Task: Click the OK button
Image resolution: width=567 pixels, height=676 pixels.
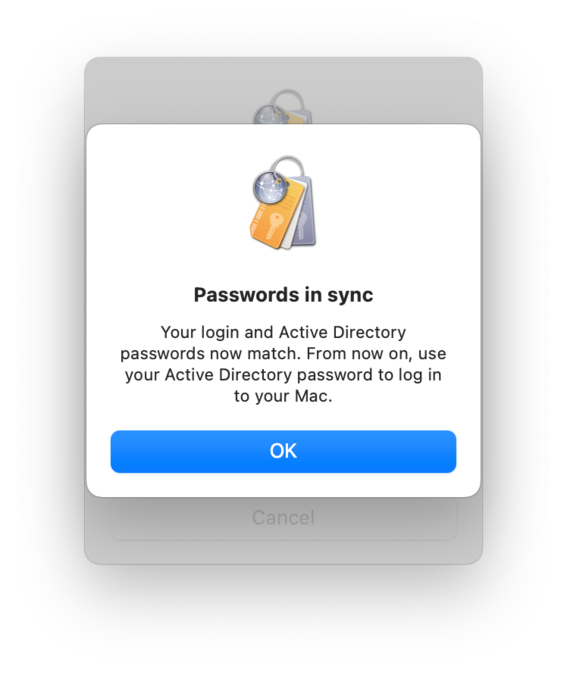Action: click(283, 451)
